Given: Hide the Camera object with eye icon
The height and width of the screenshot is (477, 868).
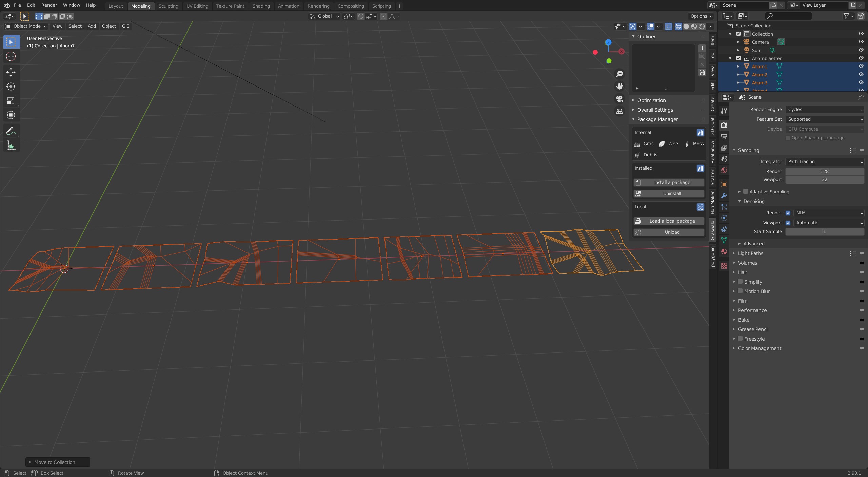Looking at the screenshot, I should 861,42.
